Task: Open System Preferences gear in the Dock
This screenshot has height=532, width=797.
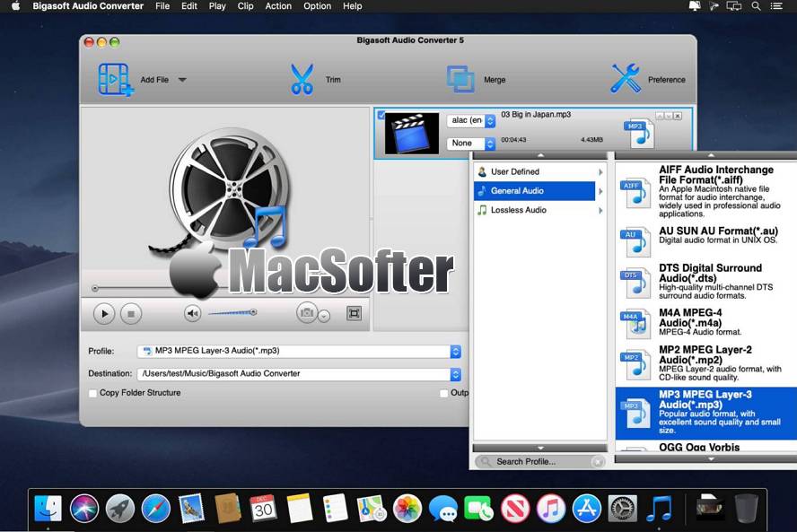Action: pos(622,508)
